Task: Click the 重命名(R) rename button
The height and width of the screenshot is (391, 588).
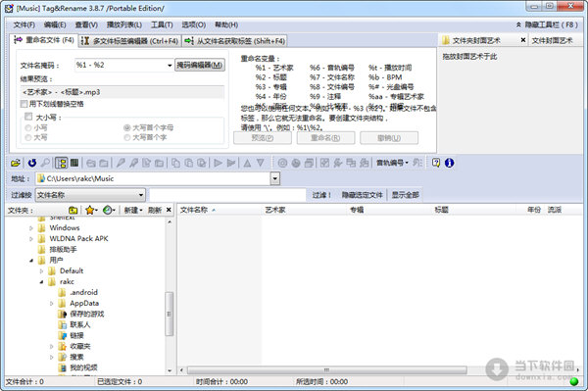Action: click(325, 138)
